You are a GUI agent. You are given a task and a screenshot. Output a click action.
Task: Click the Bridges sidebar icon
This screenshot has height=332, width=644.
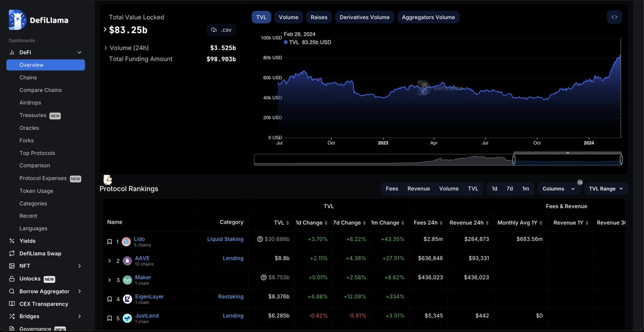12,316
